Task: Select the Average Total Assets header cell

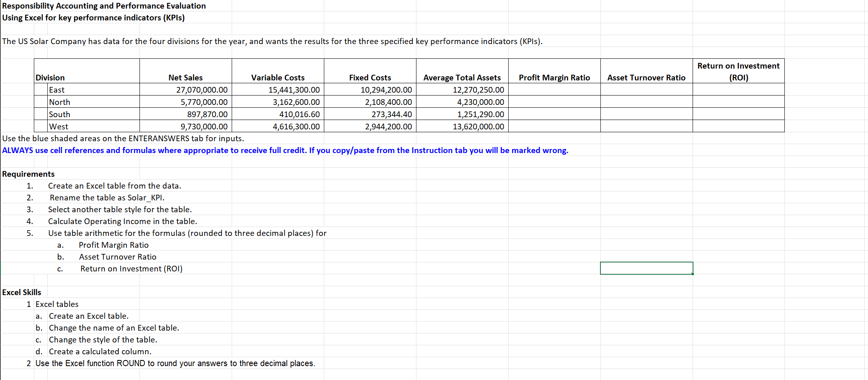Action: click(462, 71)
